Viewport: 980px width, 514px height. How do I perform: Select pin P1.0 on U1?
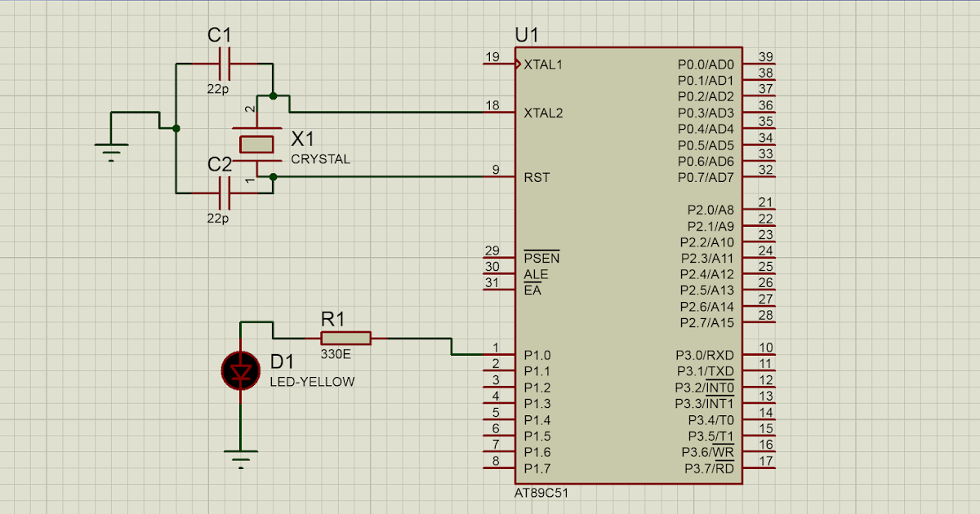(537, 355)
